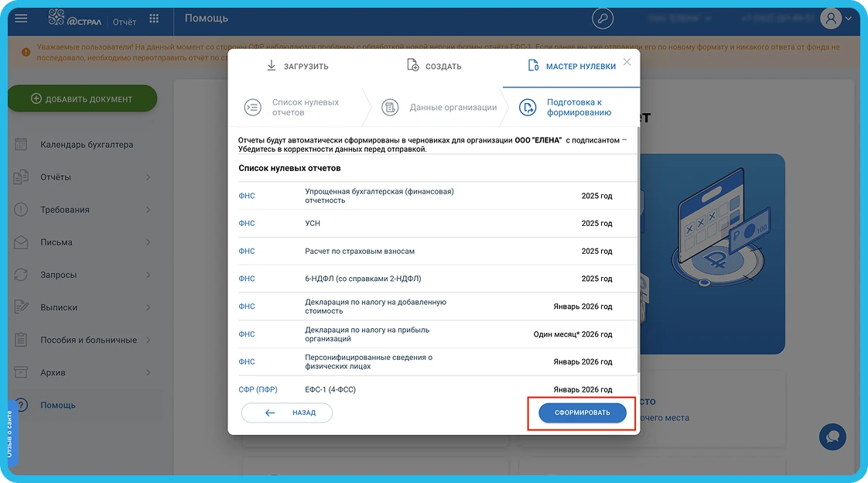Switch to the Загрузить tab
The width and height of the screenshot is (868, 483).
click(x=297, y=66)
